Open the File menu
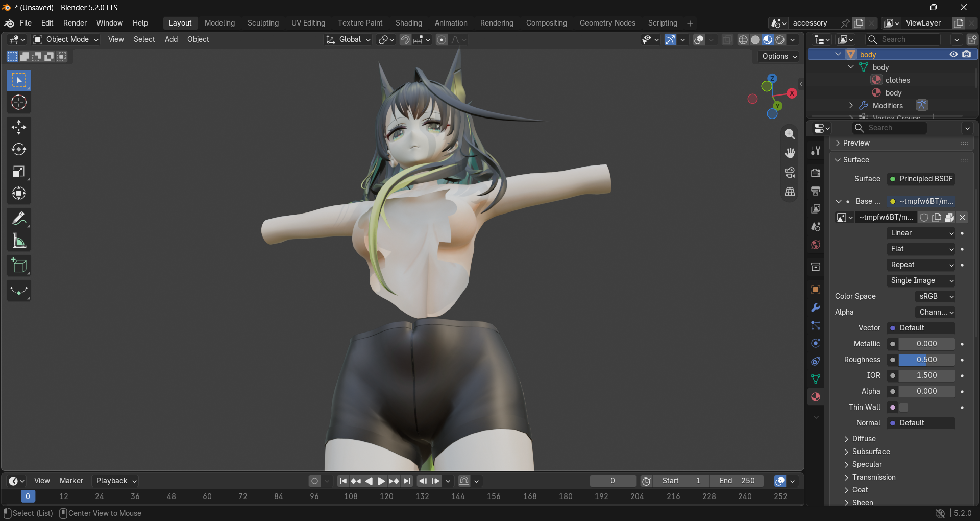 [x=26, y=23]
